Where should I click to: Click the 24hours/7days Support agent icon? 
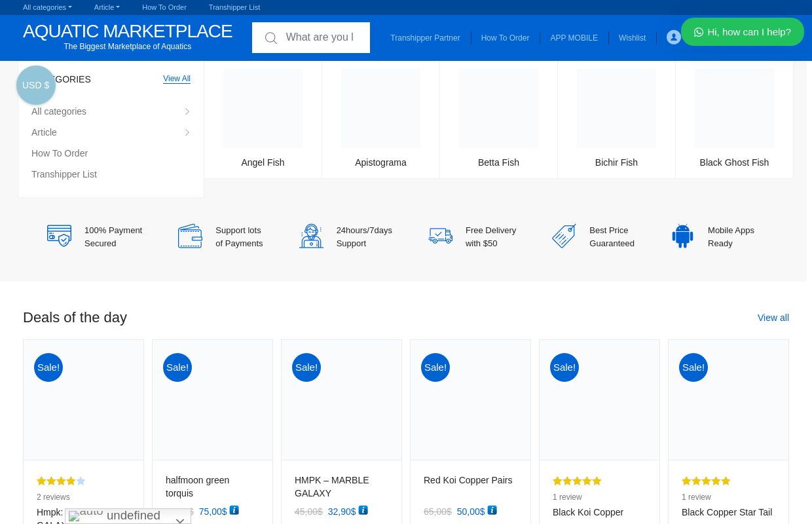pos(311,236)
